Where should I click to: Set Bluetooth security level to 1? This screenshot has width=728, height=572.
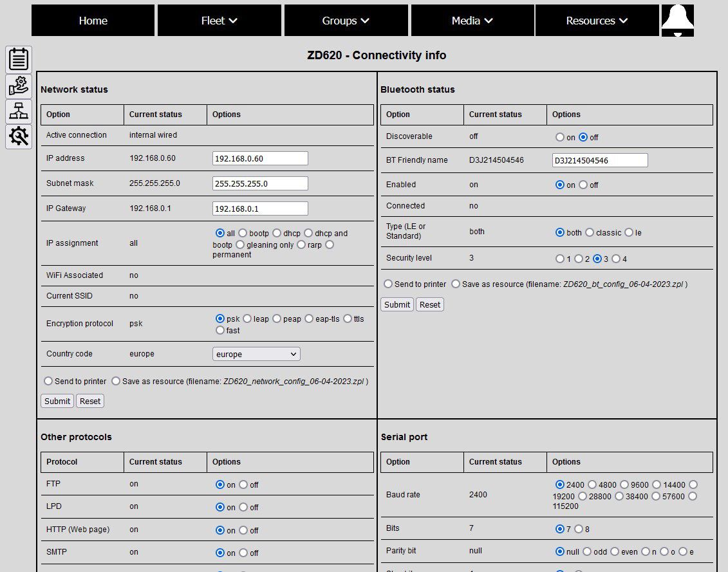[x=560, y=259]
